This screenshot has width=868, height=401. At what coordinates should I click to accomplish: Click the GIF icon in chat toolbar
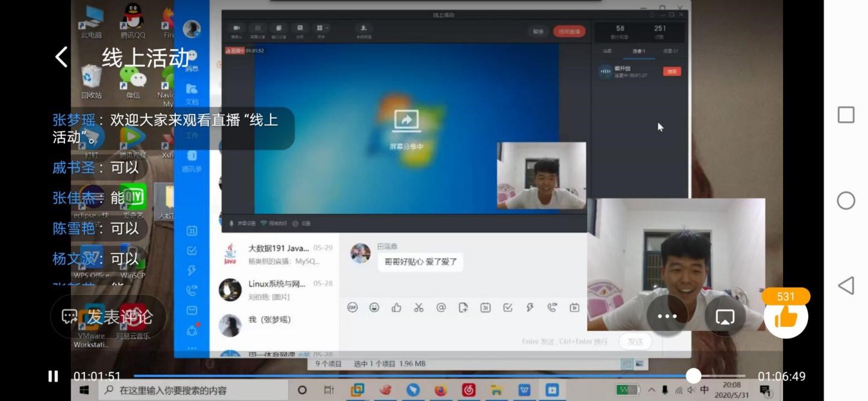352,308
